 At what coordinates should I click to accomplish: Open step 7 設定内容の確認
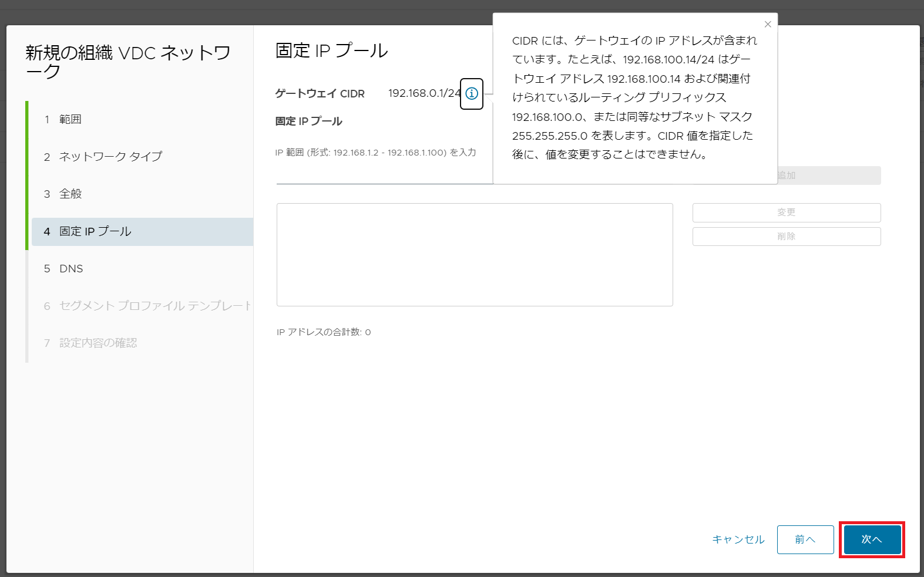pyautogui.click(x=142, y=343)
